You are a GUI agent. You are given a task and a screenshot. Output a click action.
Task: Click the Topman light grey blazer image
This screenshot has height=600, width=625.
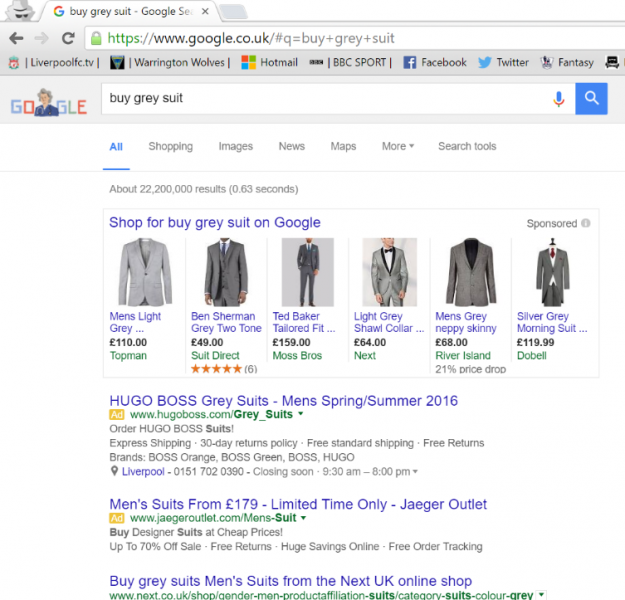pos(145,272)
